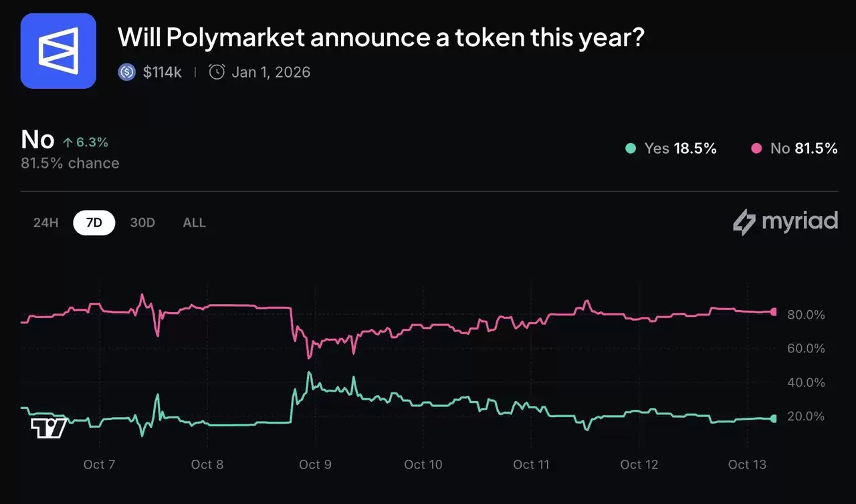Switch to the 24H time range
Image resolution: width=856 pixels, height=504 pixels.
pos(45,223)
